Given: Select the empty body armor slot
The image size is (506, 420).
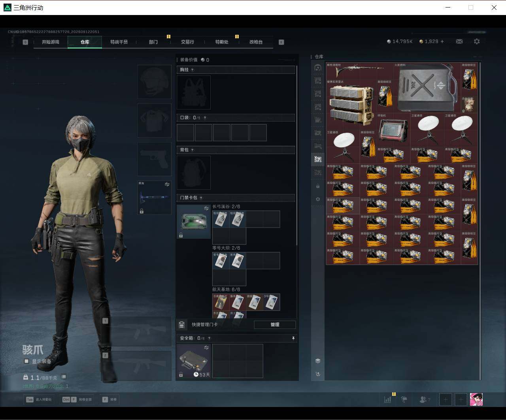Looking at the screenshot, I should click(154, 121).
